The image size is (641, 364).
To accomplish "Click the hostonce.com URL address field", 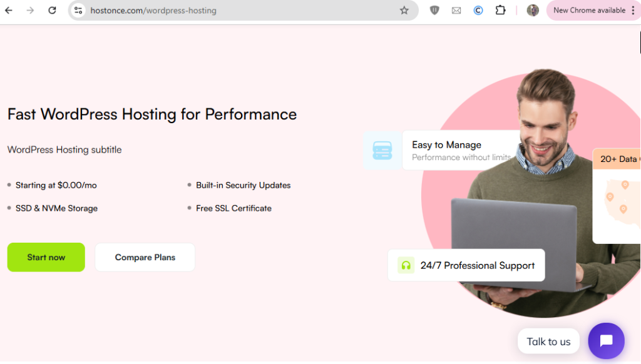I will click(x=238, y=11).
